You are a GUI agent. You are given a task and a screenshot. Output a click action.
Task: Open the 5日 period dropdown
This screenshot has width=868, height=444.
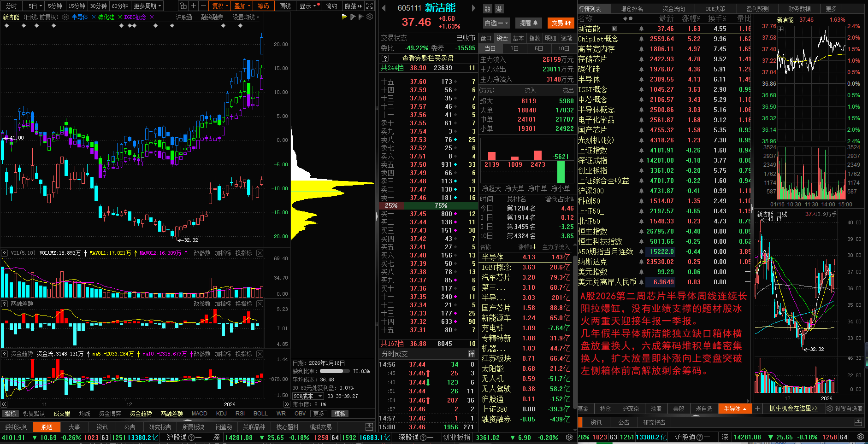click(35, 6)
